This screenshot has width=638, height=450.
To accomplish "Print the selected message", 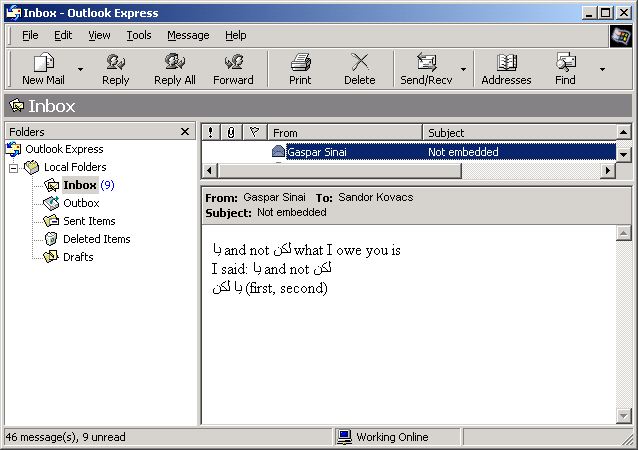I will tap(300, 69).
